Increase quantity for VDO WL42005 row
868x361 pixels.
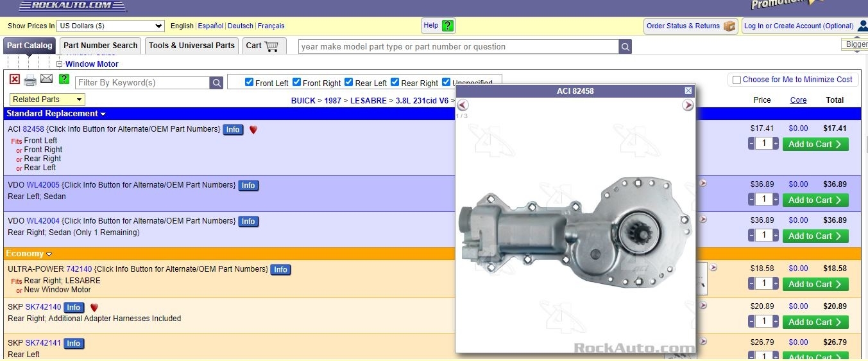[776, 200]
